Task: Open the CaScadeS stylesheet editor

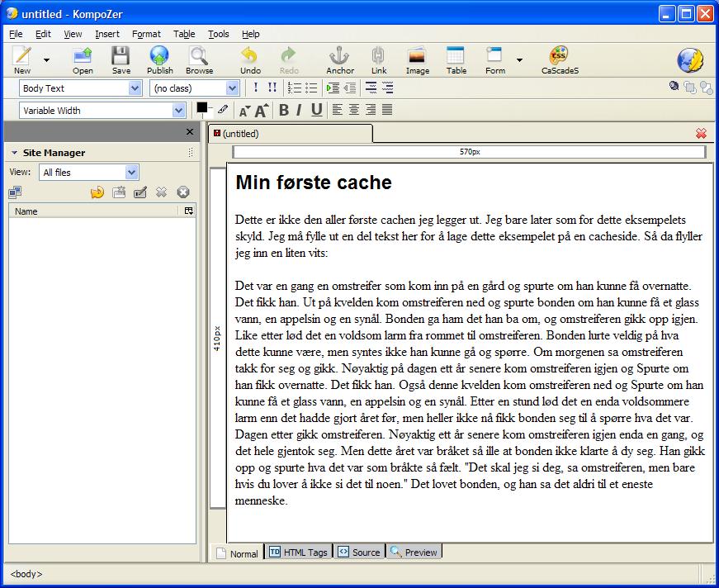Action: [x=560, y=60]
